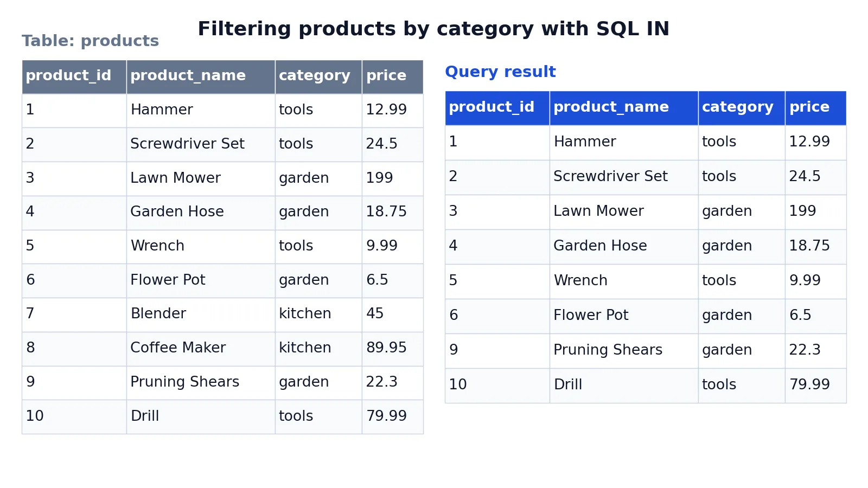Select 'Drill' in products table
This screenshot has height=488, width=868.
(x=201, y=417)
